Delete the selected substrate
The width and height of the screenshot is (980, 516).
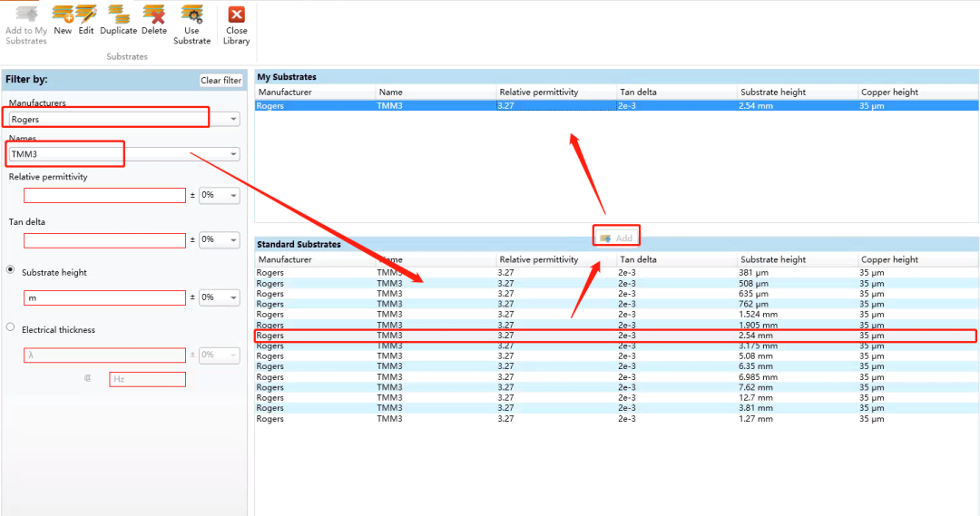pos(153,20)
